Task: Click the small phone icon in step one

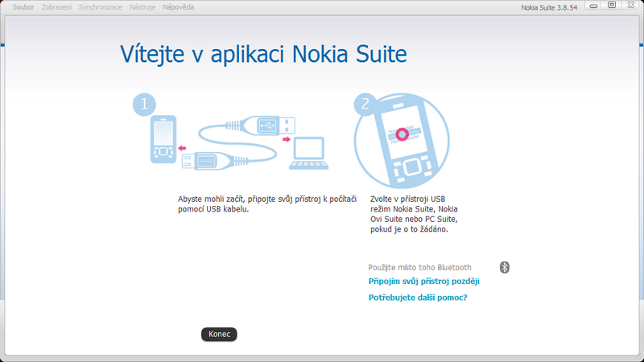Action: (x=163, y=139)
